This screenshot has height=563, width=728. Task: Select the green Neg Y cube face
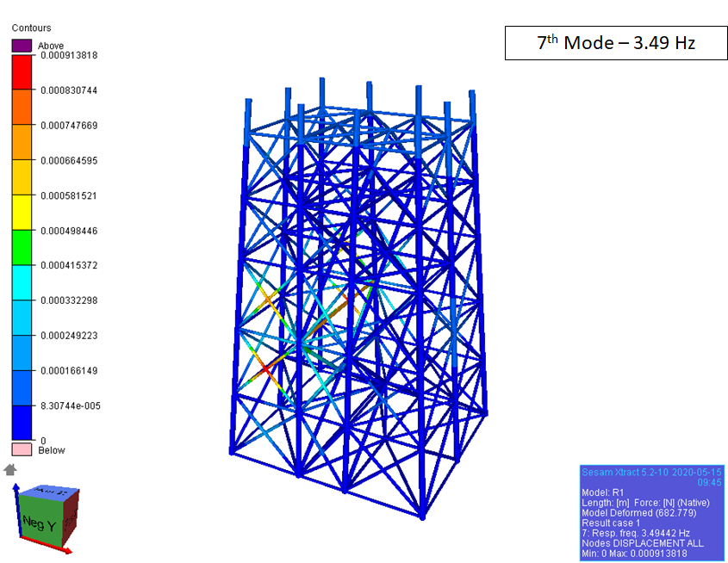(x=39, y=521)
